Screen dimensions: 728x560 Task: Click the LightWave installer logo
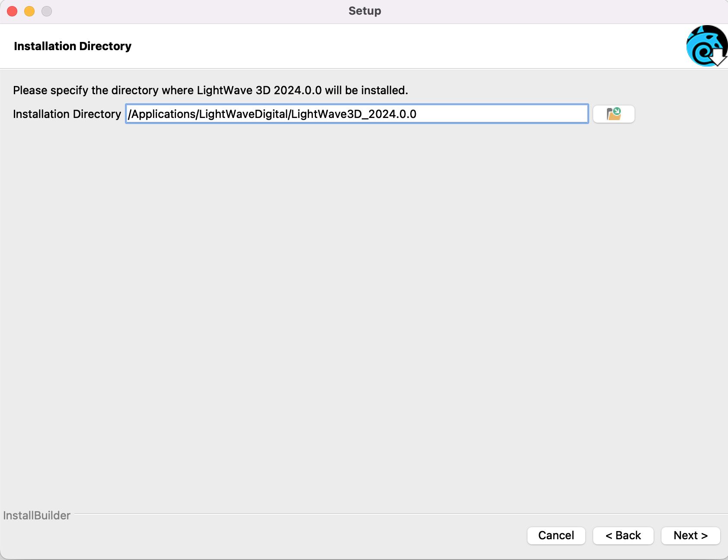[x=707, y=46]
